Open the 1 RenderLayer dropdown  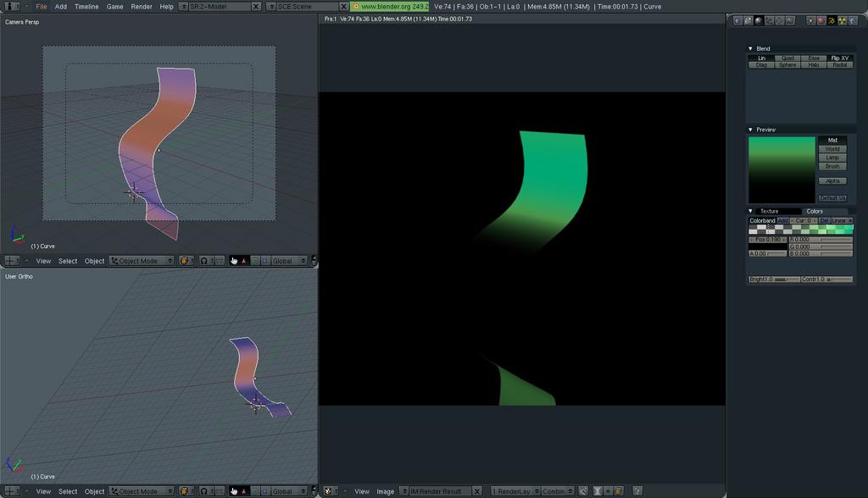[x=515, y=491]
